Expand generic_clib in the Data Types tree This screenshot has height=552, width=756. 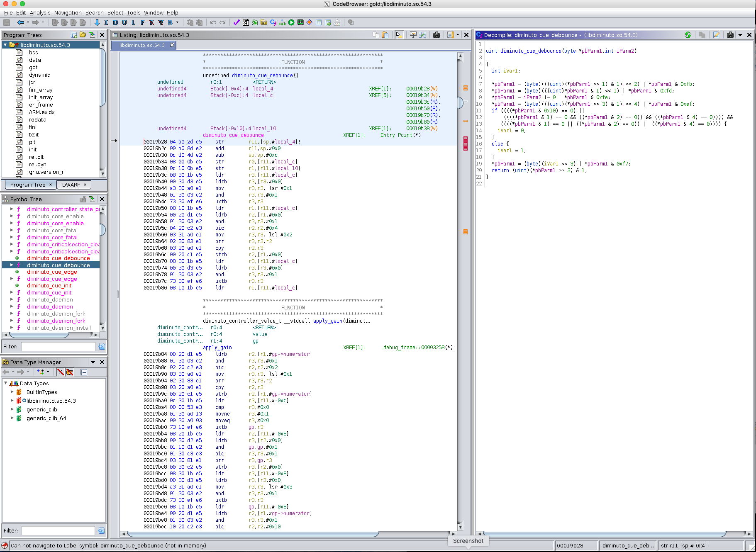point(12,409)
